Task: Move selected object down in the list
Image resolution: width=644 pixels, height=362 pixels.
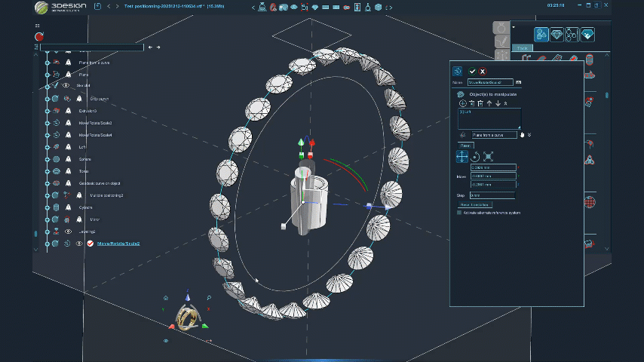Action: (x=497, y=103)
